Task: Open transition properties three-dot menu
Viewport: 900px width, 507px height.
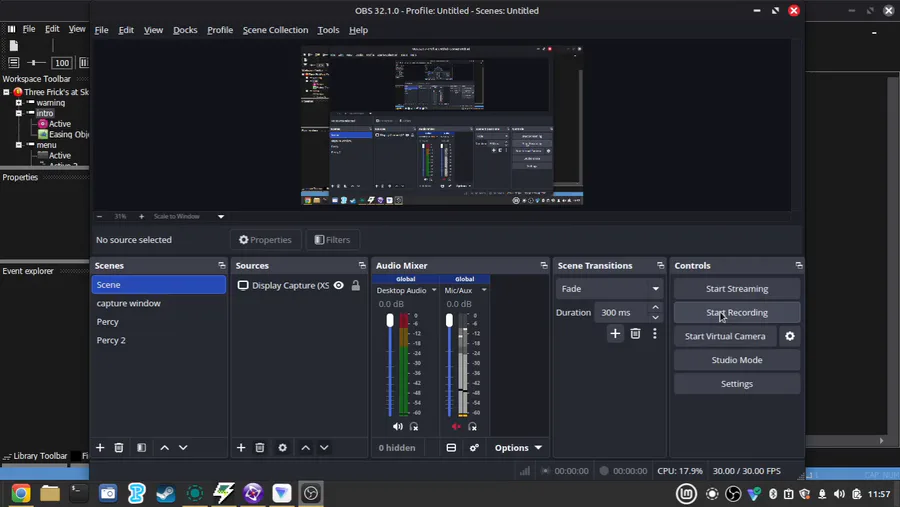Action: coord(654,334)
